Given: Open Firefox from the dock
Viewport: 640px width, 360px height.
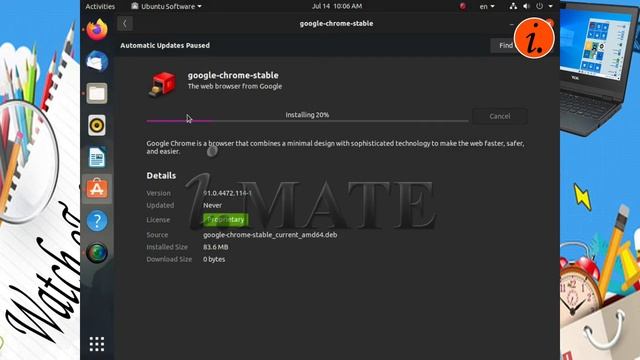Looking at the screenshot, I should pos(97,29).
